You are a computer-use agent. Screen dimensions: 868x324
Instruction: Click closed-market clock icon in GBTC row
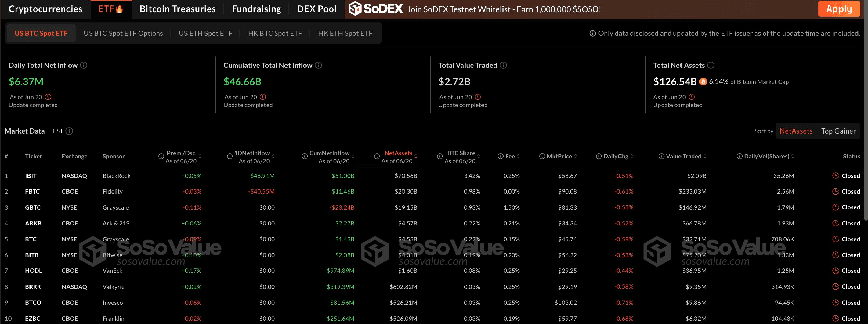pos(836,207)
